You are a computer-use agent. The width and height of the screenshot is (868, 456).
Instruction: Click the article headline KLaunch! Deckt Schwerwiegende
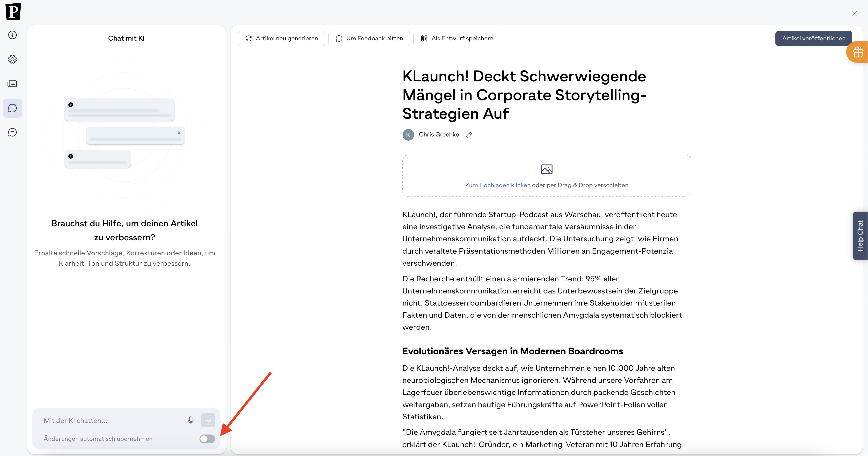[x=524, y=95]
